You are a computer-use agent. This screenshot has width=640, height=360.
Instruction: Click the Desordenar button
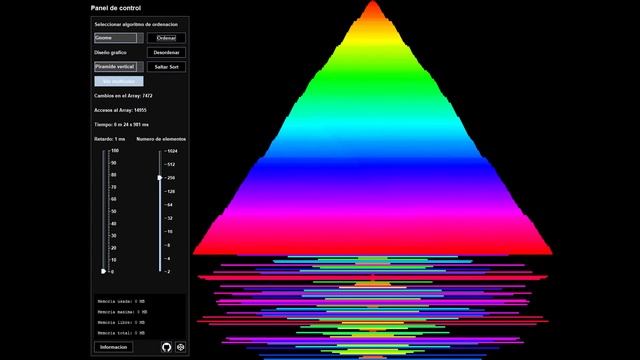pyautogui.click(x=166, y=53)
